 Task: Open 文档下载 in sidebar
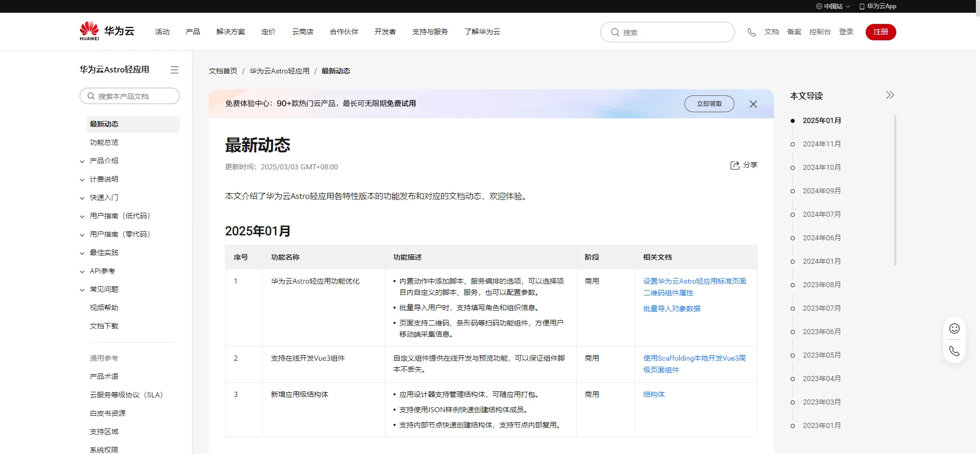click(x=104, y=326)
